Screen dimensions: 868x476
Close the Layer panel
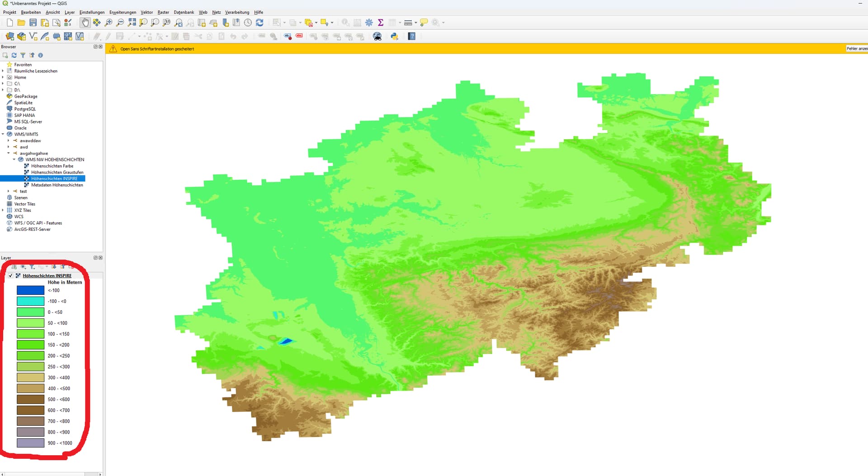(x=100, y=258)
